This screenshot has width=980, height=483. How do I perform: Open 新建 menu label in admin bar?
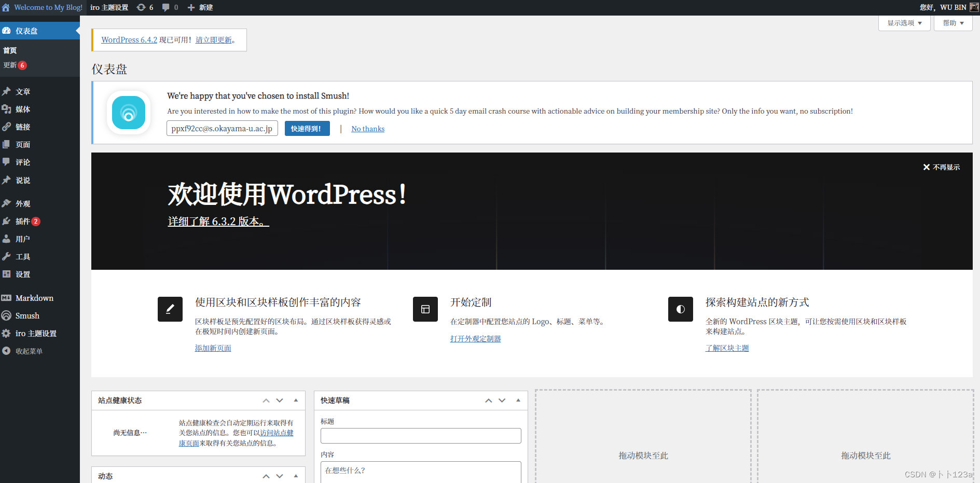click(x=206, y=7)
